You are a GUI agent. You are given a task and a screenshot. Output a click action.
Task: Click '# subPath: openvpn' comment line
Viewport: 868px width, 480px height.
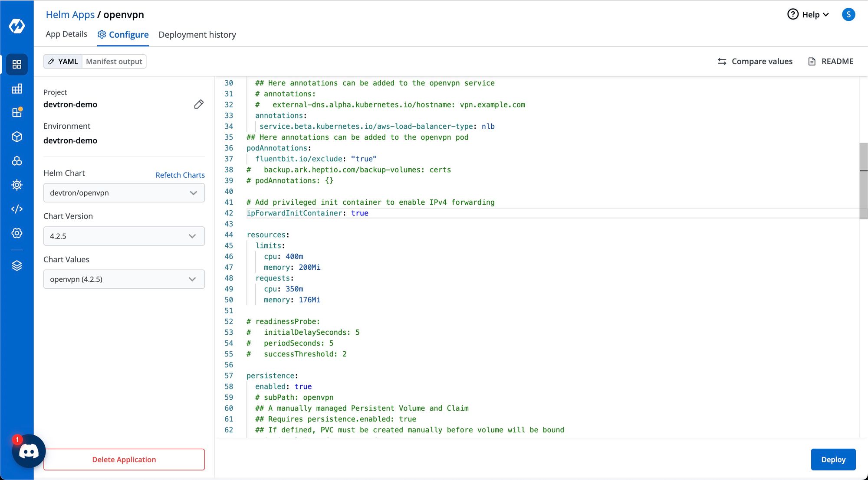tap(294, 398)
